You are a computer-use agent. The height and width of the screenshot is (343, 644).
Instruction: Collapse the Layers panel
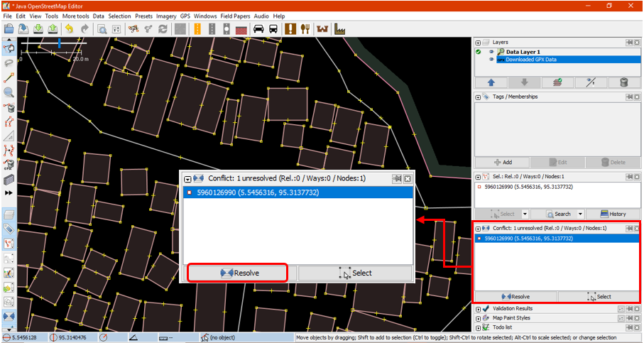pos(478,43)
